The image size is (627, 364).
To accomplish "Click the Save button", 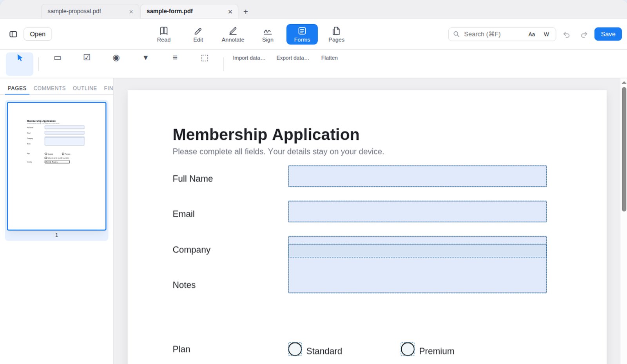I will 608,34.
